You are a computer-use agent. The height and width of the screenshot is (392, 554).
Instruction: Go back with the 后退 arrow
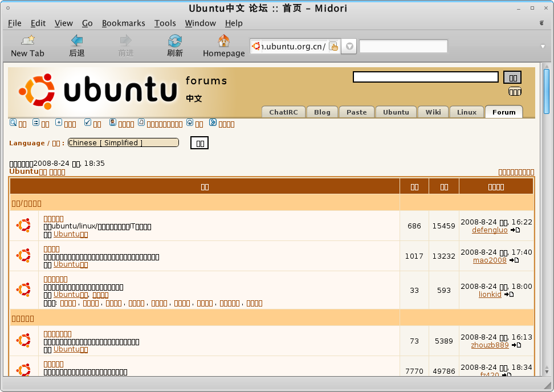77,46
